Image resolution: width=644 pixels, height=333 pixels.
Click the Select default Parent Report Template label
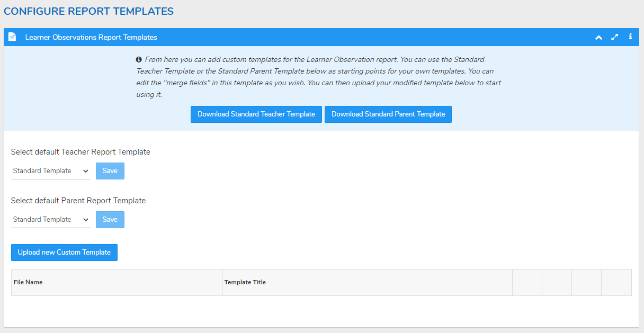pyautogui.click(x=78, y=201)
